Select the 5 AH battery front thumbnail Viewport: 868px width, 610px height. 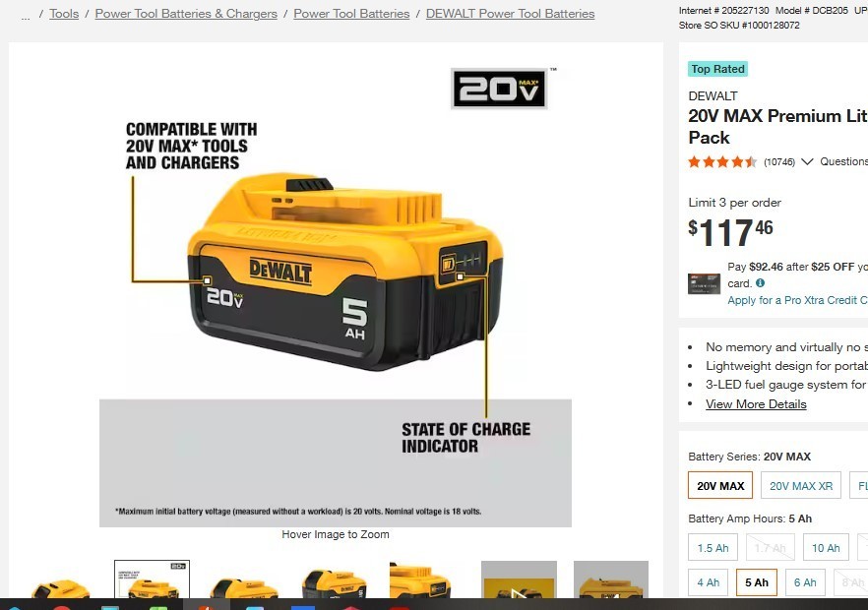click(x=334, y=582)
